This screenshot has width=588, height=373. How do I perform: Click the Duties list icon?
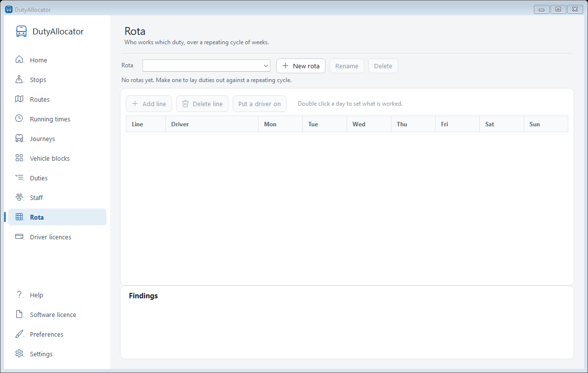click(20, 177)
